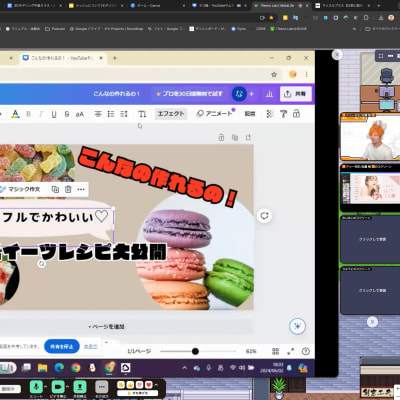Click green share screen upload button
This screenshot has height=400, width=400.
[80, 387]
